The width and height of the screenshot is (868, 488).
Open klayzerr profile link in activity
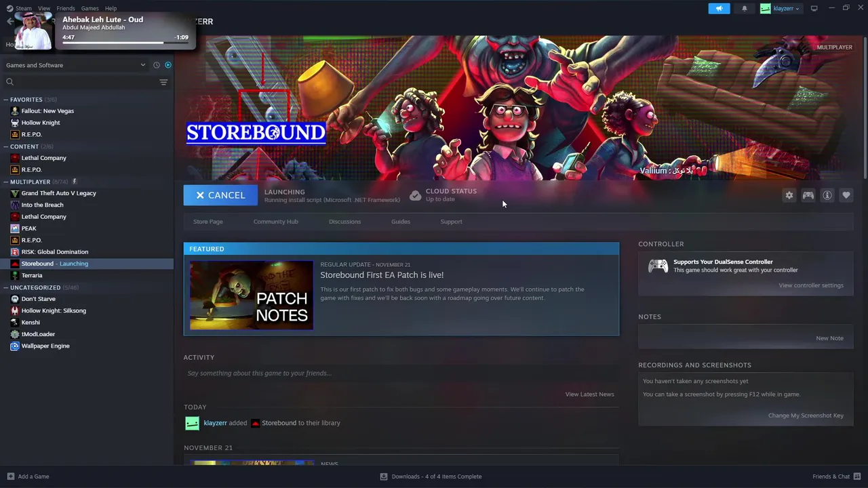(x=215, y=423)
